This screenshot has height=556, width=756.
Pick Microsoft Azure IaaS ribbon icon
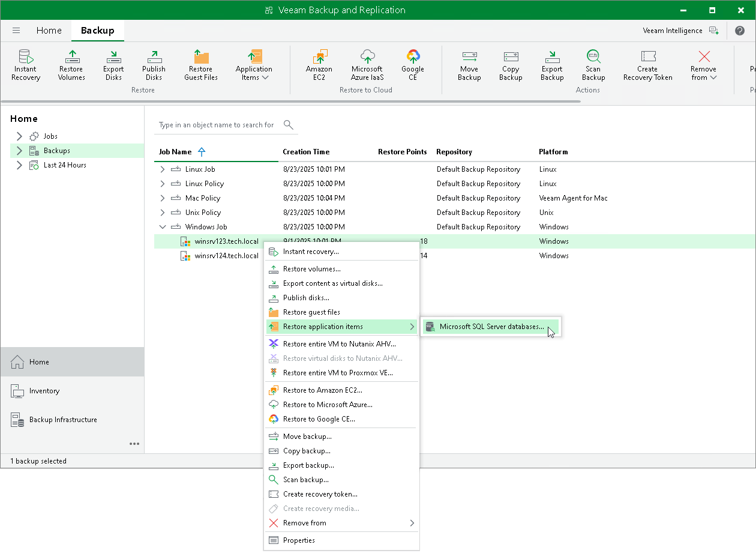tap(367, 65)
